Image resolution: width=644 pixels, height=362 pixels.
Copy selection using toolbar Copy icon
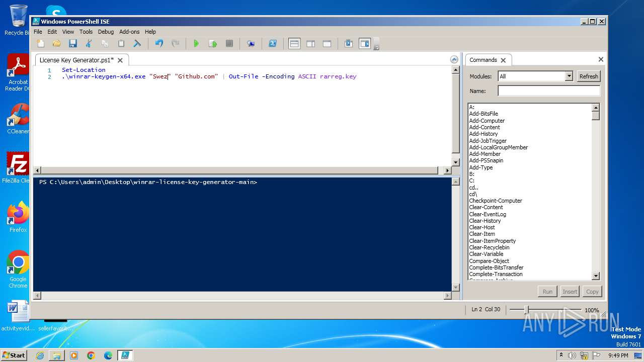[105, 44]
